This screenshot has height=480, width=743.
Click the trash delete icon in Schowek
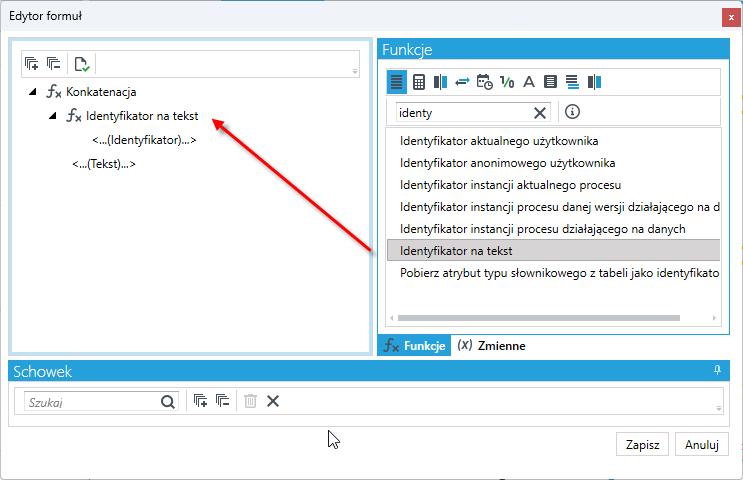pos(250,401)
